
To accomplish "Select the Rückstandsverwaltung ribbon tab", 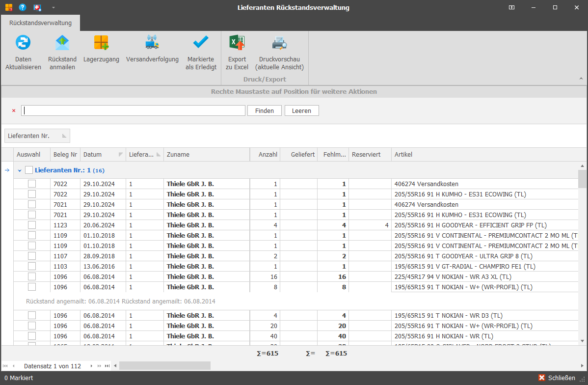I will point(41,23).
